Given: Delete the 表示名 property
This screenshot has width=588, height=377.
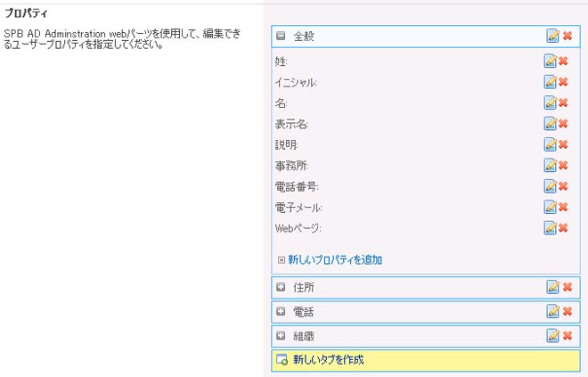Looking at the screenshot, I should [x=563, y=123].
